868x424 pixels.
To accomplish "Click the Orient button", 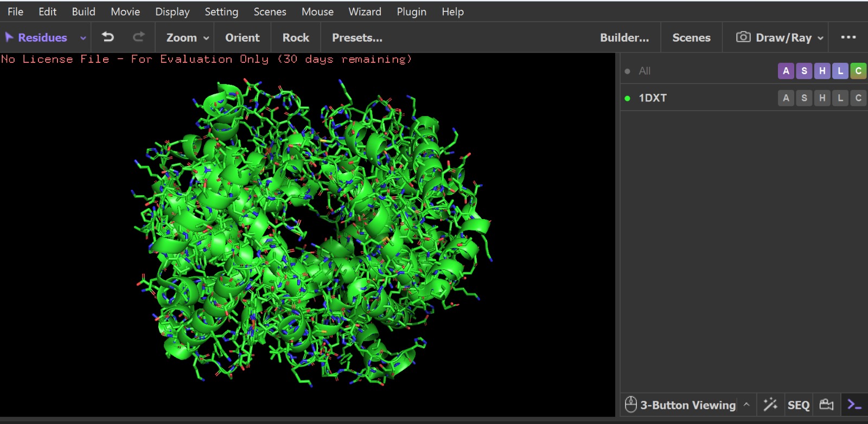I will tap(242, 37).
